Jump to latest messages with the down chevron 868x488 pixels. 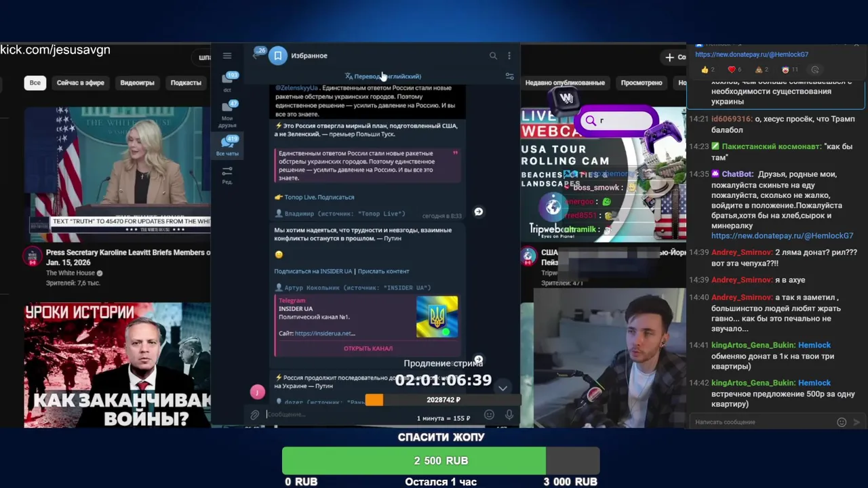502,388
